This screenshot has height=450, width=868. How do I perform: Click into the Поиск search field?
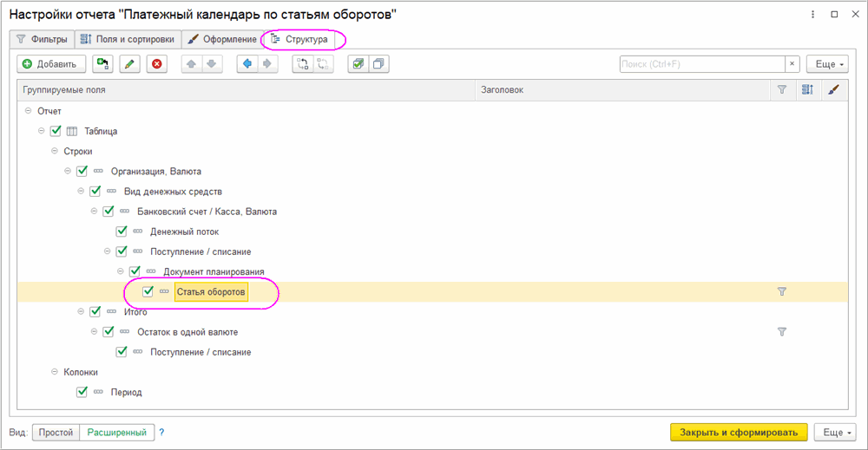pyautogui.click(x=701, y=64)
